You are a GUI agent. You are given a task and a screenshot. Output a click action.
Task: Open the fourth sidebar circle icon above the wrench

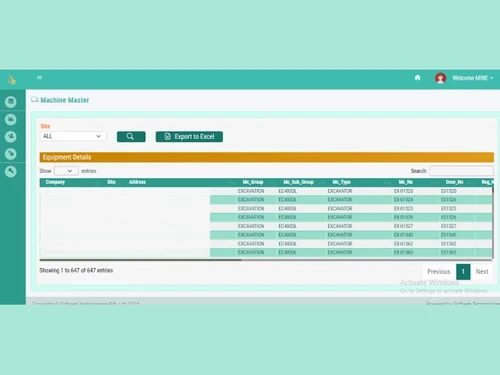pyautogui.click(x=11, y=154)
